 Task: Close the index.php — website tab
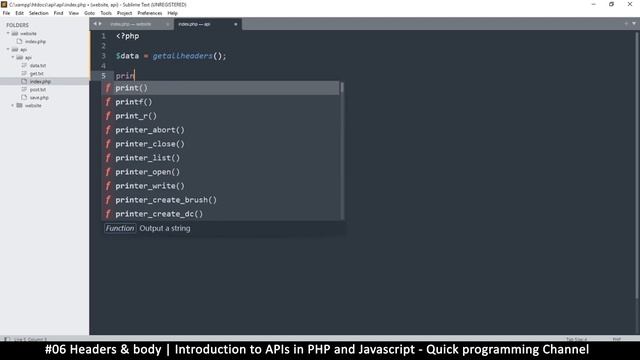pyautogui.click(x=168, y=24)
